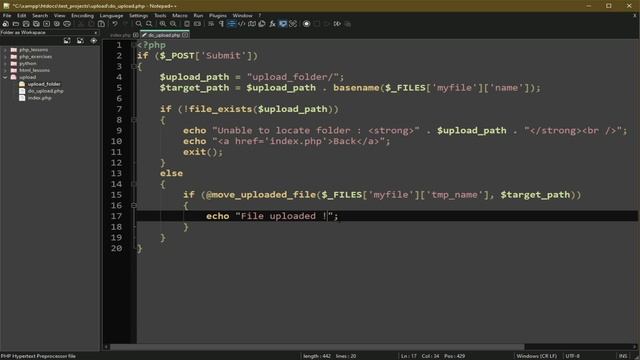Toggle word wrap in the toolbar

coord(211,24)
